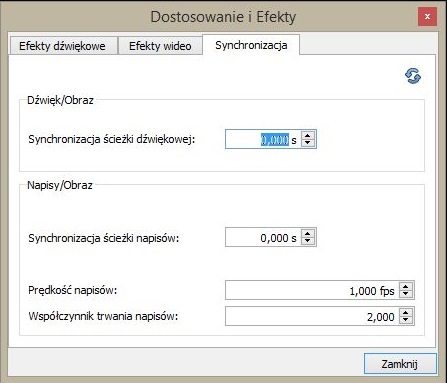Click the blue reset synchronization arrows icon

(413, 76)
